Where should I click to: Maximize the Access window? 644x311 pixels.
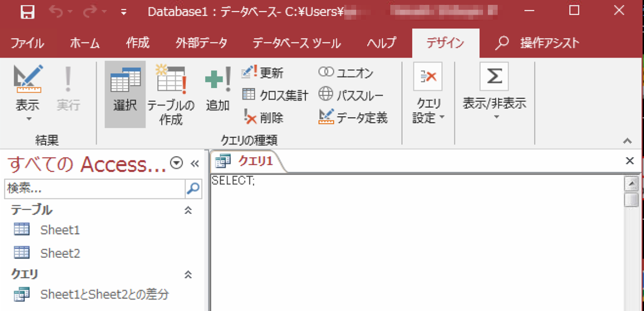[x=574, y=11]
